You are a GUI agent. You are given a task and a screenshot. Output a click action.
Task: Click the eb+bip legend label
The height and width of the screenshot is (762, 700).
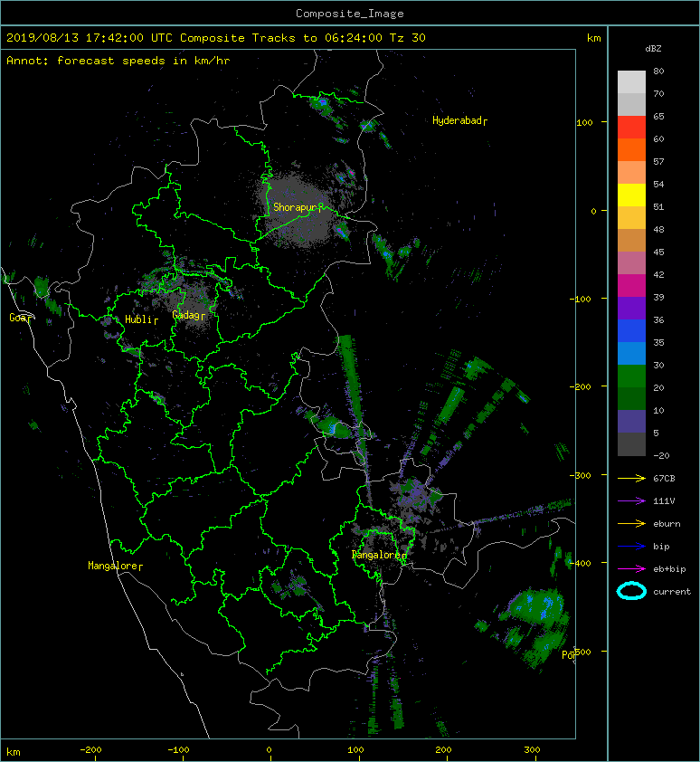[669, 569]
